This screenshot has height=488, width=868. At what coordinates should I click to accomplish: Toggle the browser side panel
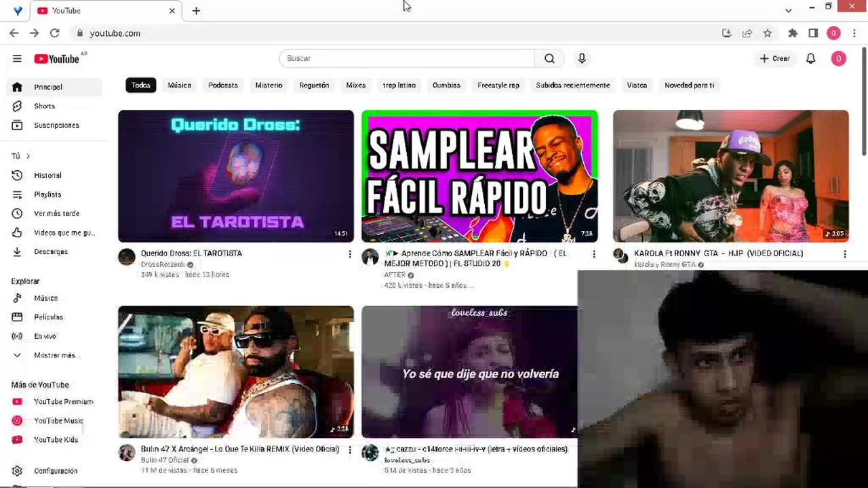click(x=813, y=33)
